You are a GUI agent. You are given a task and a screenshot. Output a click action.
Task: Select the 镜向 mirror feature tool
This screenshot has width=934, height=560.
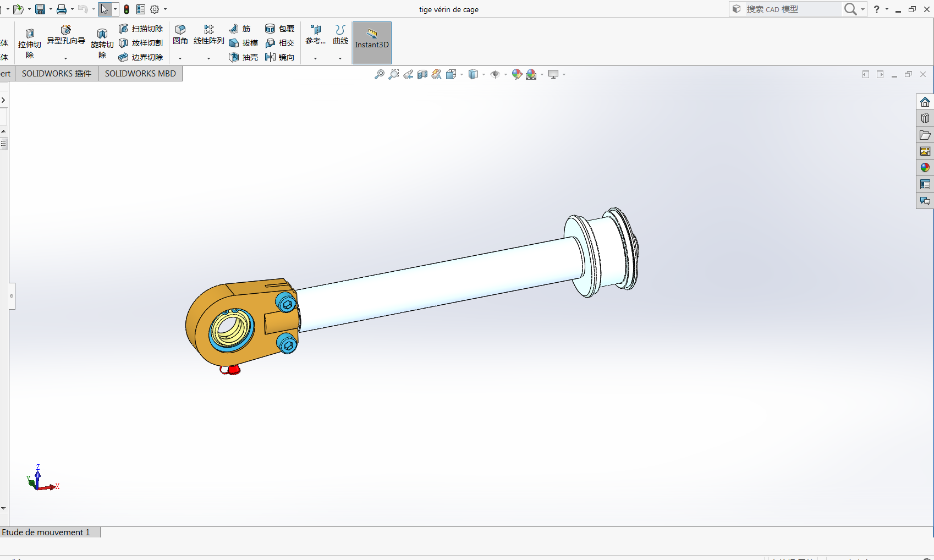pos(281,57)
